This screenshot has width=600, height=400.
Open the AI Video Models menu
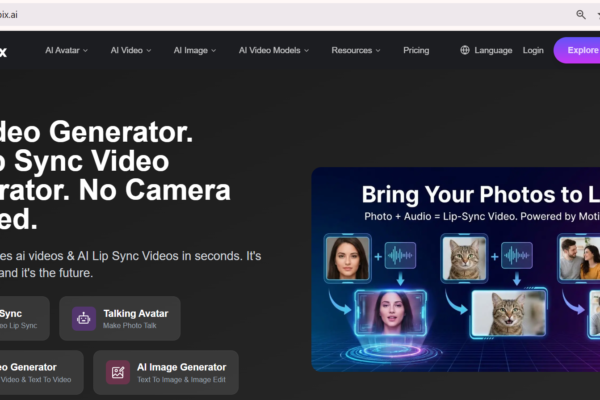pos(274,50)
